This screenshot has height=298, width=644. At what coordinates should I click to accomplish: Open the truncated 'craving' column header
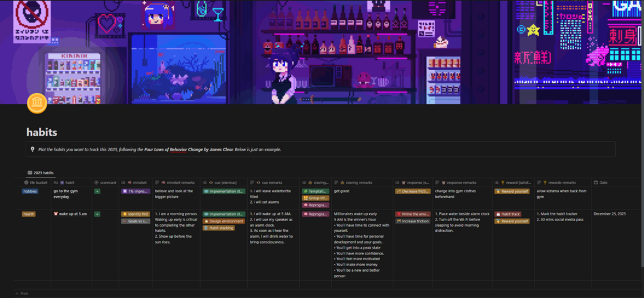[315, 183]
